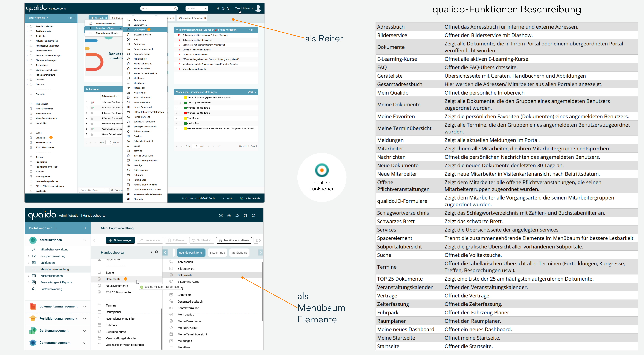Click the barcode scanner icon in the Administration header
This screenshot has width=644, height=355.
click(x=221, y=216)
